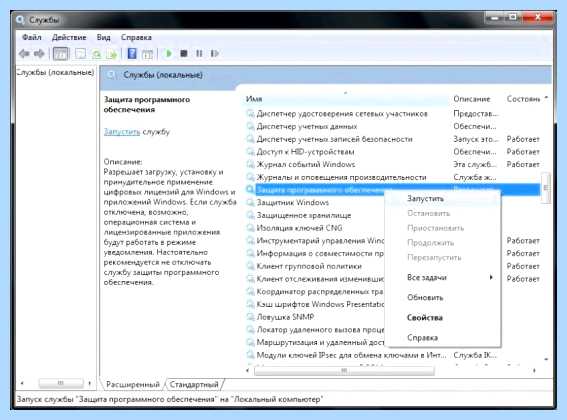This screenshot has width=567, height=420.
Task: Click gear icon of Ловушка SNMP row
Action: (x=250, y=317)
